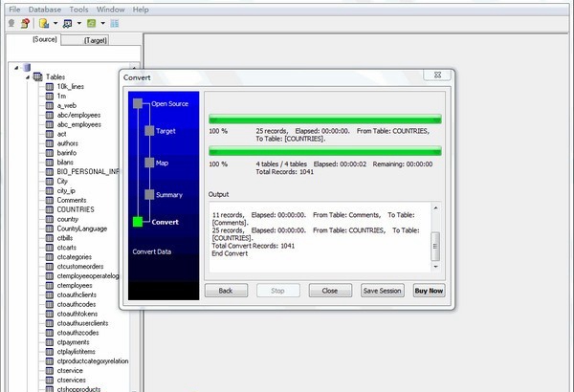Open the File menu
Viewport: 574px width, 392px height.
click(14, 10)
